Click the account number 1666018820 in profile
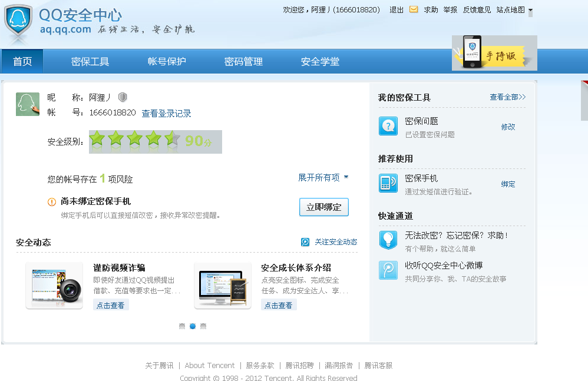 (x=113, y=112)
